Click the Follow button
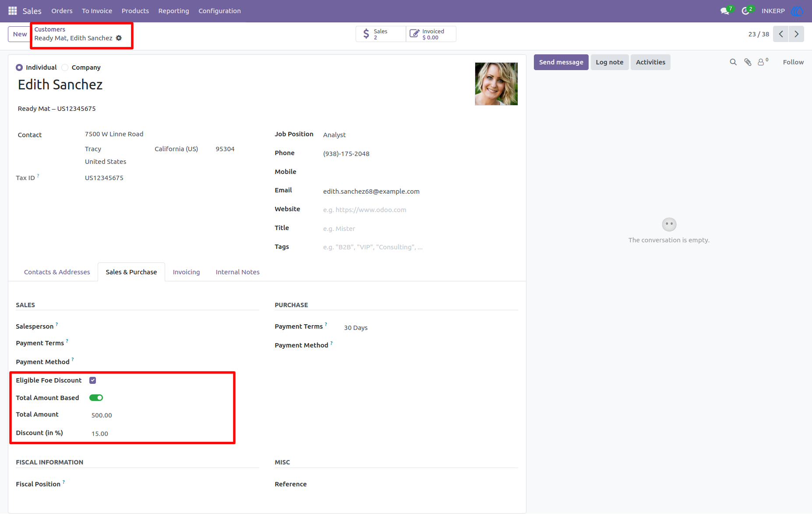This screenshot has height=514, width=812. (x=793, y=62)
